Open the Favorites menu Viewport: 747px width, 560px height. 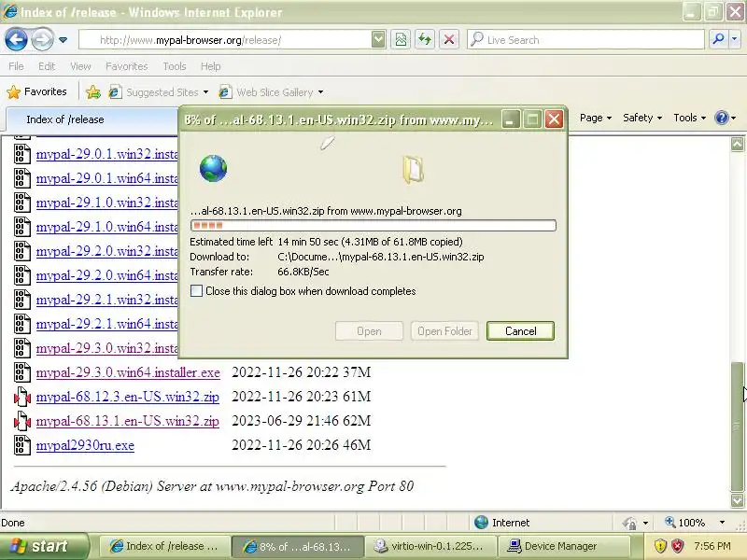(127, 66)
